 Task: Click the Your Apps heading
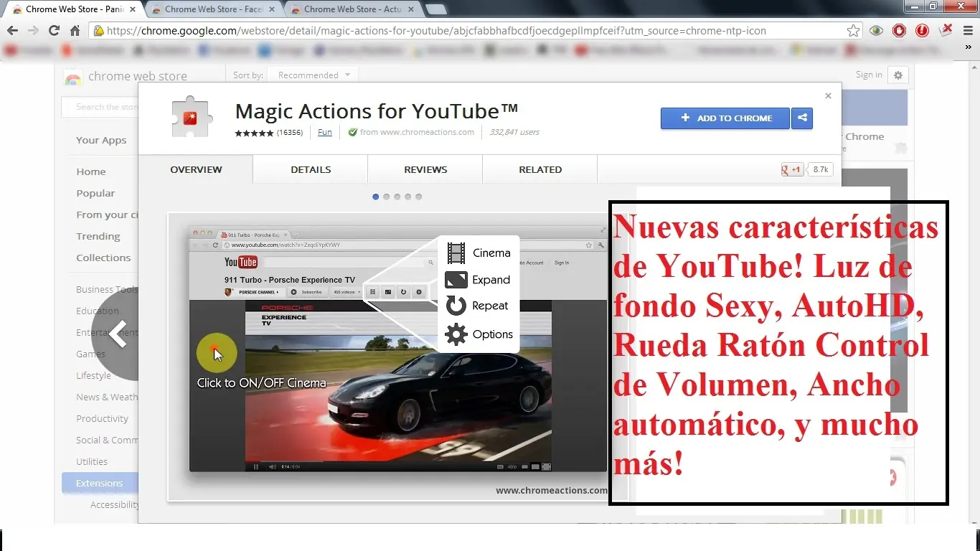point(101,140)
